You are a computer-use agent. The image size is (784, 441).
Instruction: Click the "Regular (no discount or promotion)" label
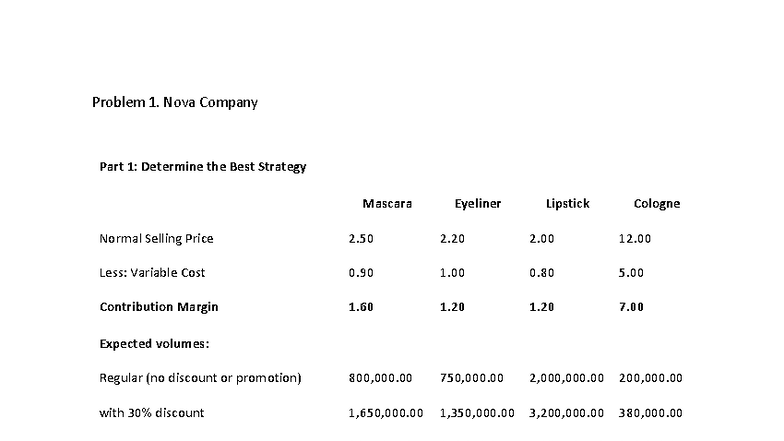(200, 378)
